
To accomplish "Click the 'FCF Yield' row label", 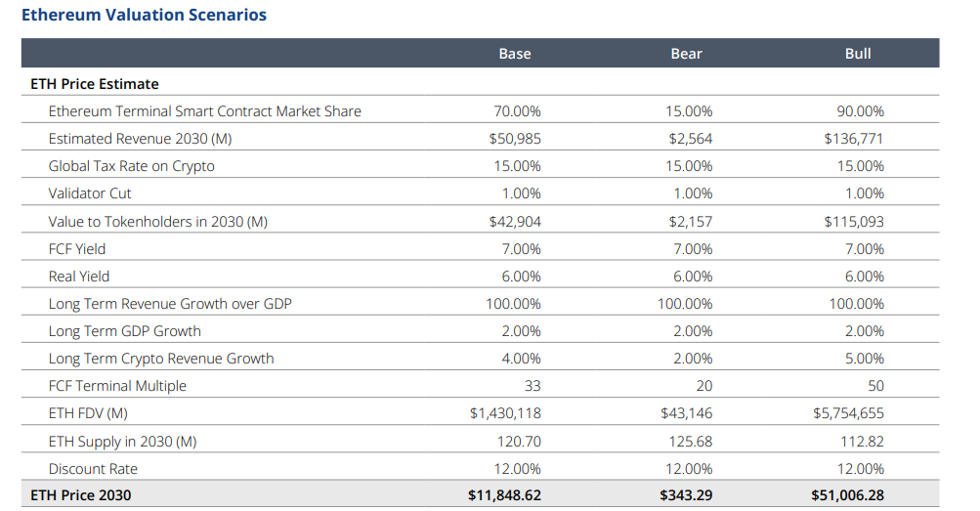I will point(77,248).
